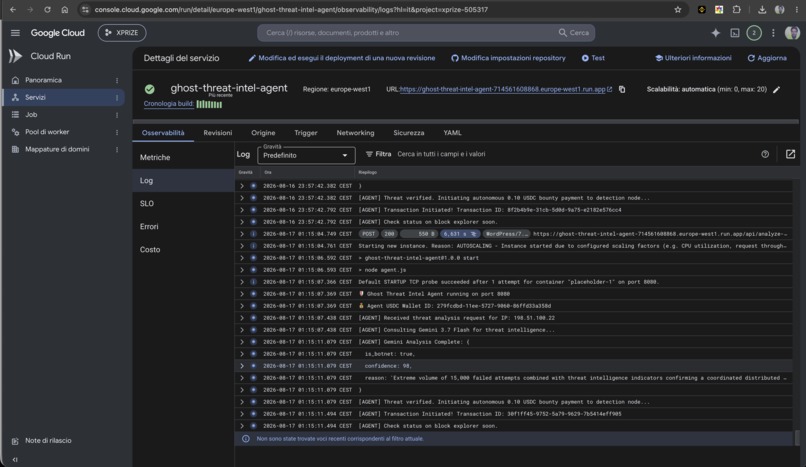806x467 pixels.
Task: Switch to the YAML tab
Action: click(452, 133)
